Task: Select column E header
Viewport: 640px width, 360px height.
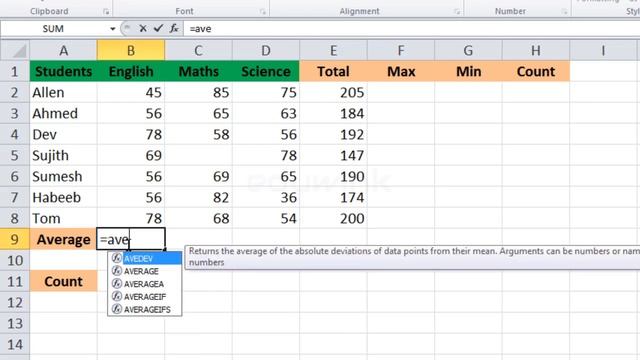Action: (333, 51)
